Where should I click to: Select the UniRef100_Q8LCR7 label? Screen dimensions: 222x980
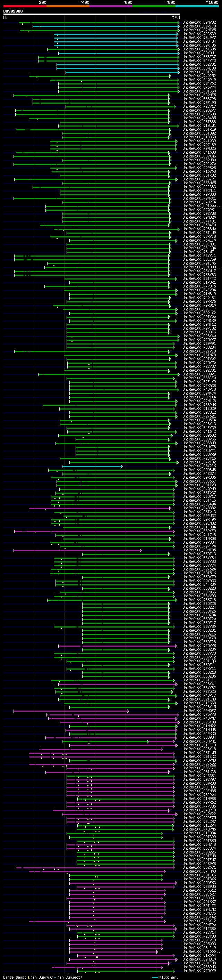tap(199, 821)
